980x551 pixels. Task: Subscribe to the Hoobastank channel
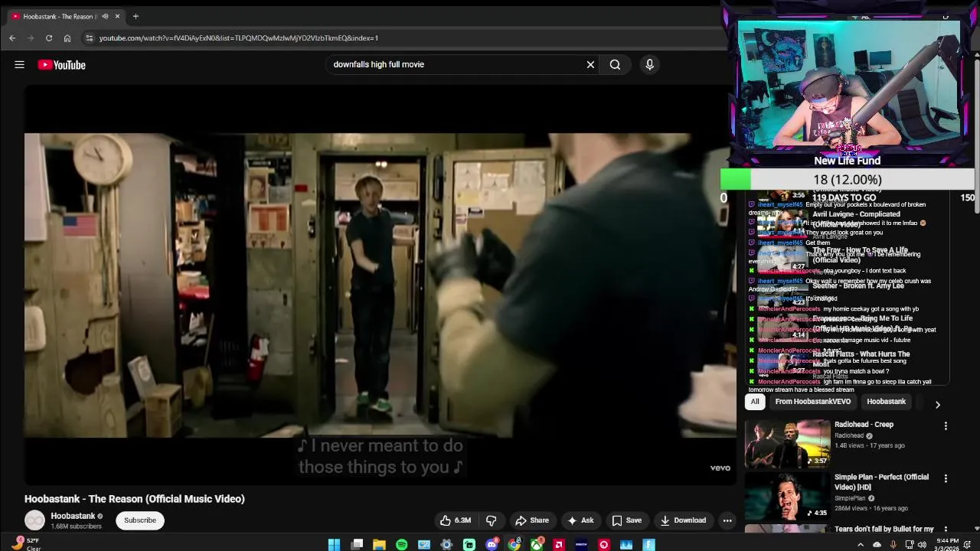click(x=140, y=520)
